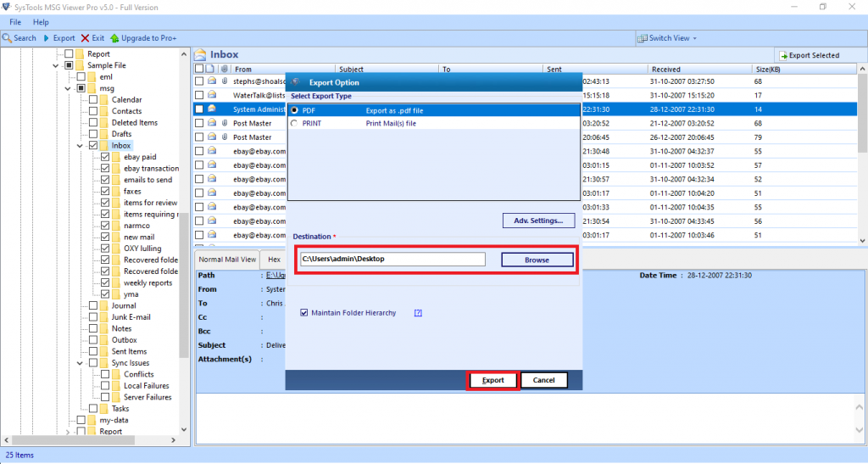Select the emails to send folder
The height and width of the screenshot is (464, 868).
click(147, 180)
